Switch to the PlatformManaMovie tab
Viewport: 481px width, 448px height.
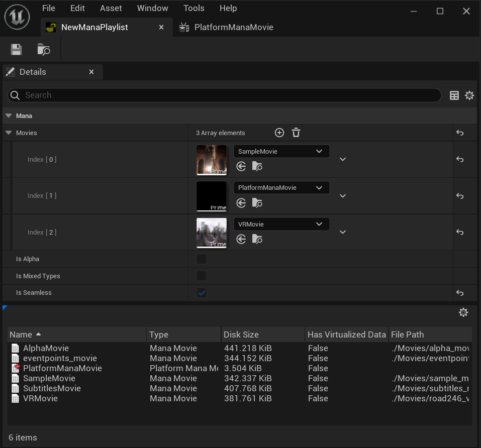click(x=233, y=27)
